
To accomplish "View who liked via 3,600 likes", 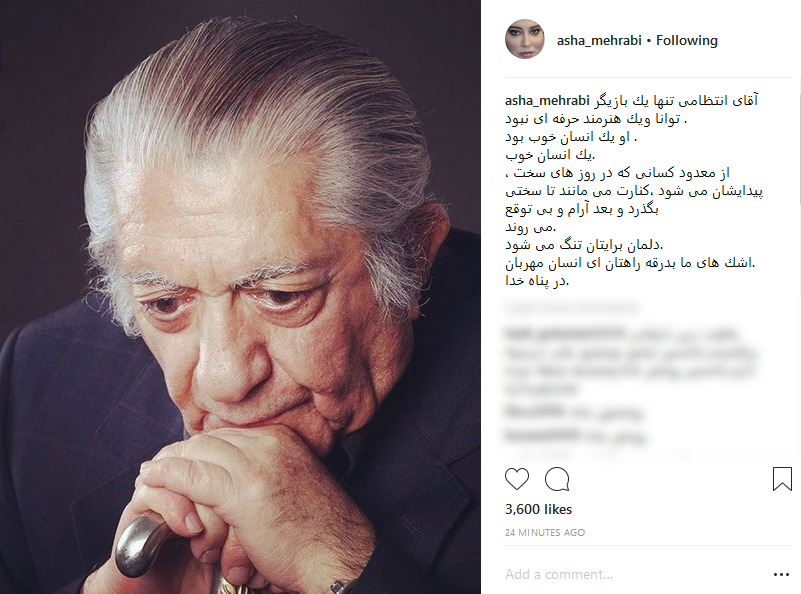I will coord(538,509).
